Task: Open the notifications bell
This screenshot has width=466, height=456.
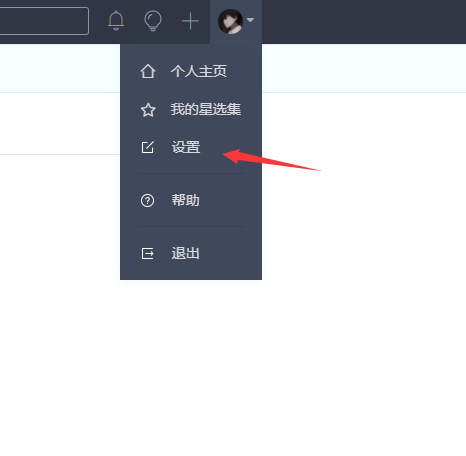Action: [116, 21]
